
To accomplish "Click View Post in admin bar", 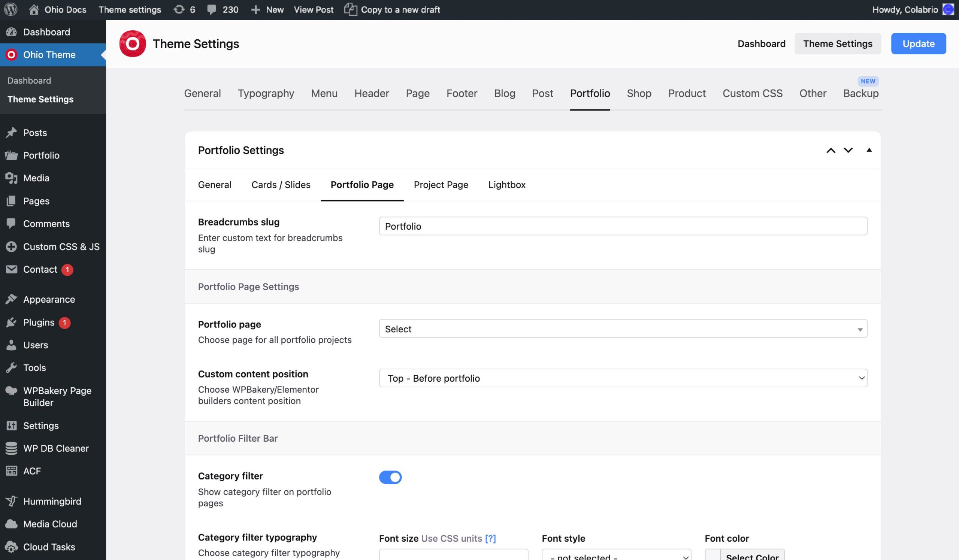I will click(313, 9).
